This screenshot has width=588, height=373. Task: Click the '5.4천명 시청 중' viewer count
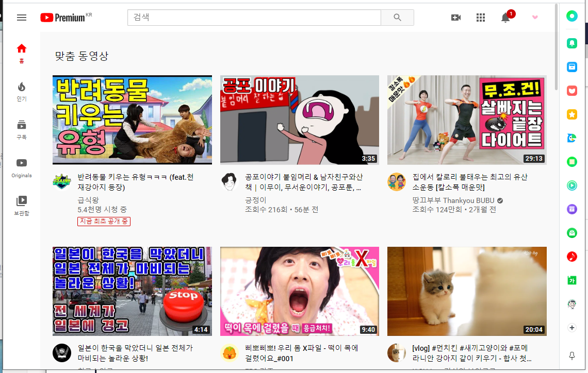pyautogui.click(x=102, y=209)
